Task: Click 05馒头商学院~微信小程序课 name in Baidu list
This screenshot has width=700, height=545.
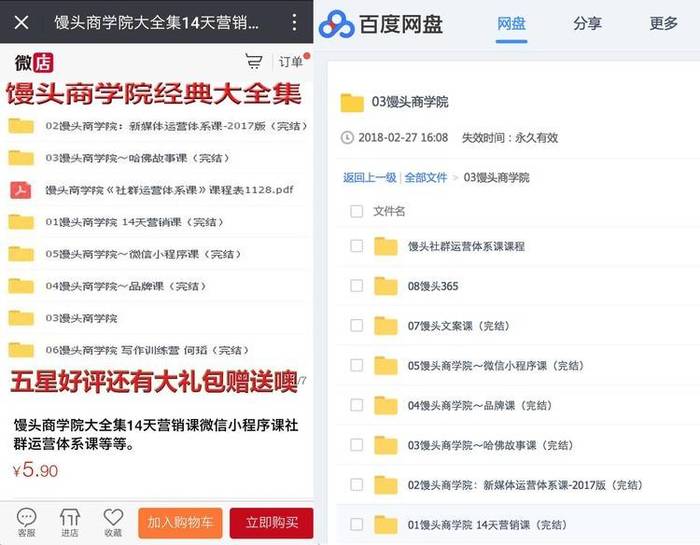Action: [496, 366]
